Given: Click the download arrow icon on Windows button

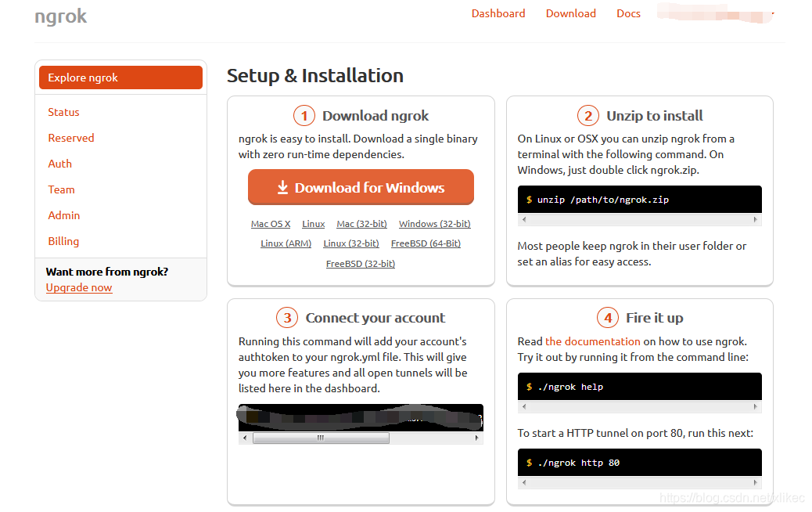Looking at the screenshot, I should coord(282,187).
